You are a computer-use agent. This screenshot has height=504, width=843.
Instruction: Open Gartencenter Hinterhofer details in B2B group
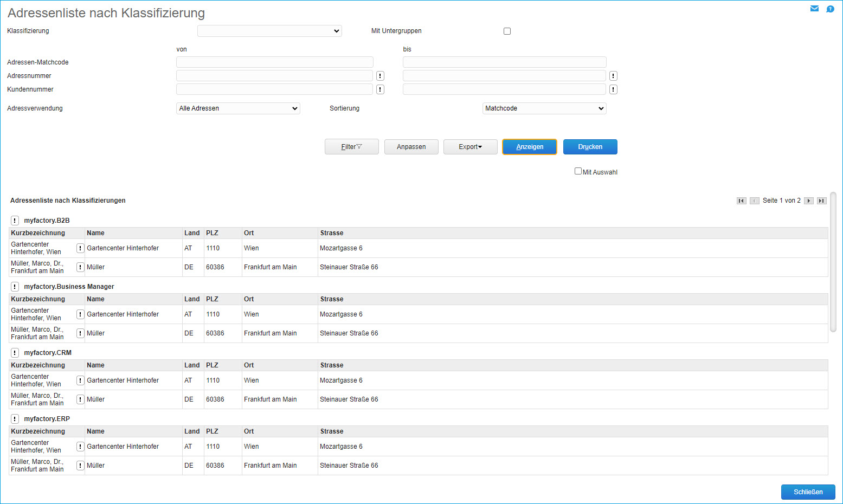pyautogui.click(x=80, y=248)
